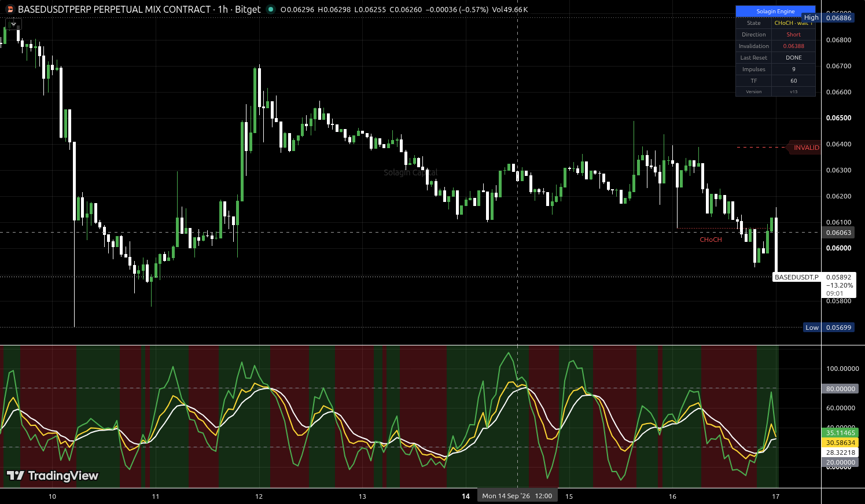Click the red CHoCH label on the chart

[x=711, y=240]
